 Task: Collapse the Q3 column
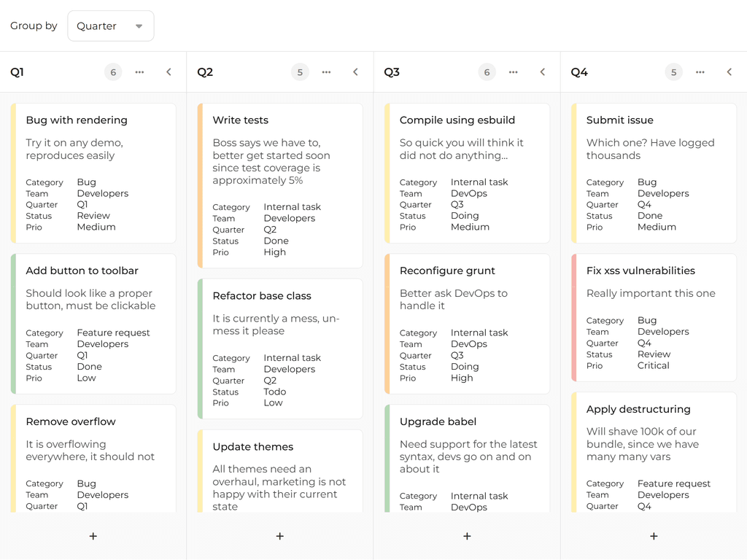542,71
